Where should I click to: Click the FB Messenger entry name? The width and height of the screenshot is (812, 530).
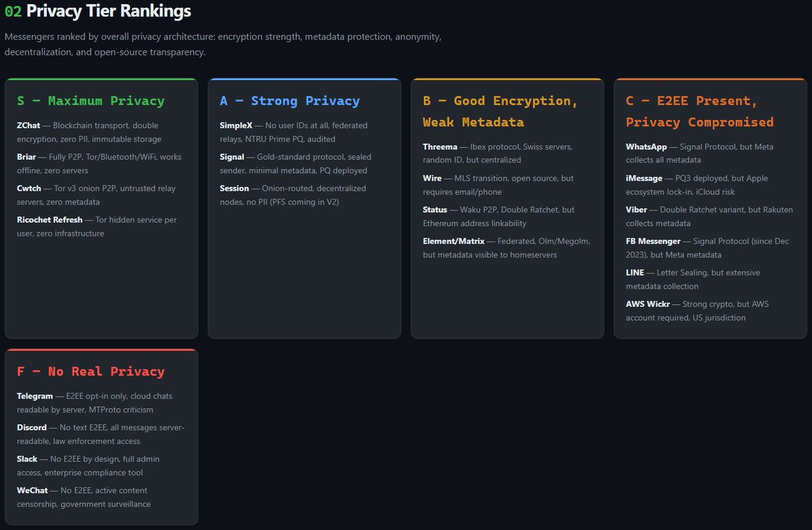click(653, 241)
